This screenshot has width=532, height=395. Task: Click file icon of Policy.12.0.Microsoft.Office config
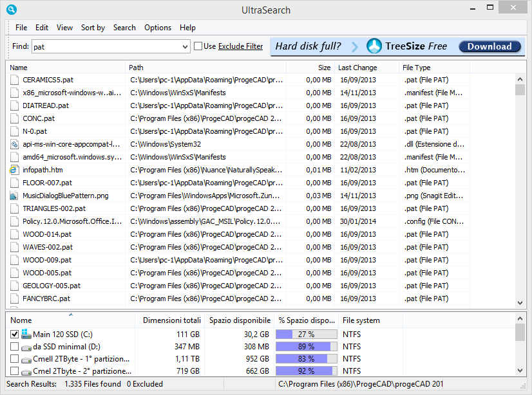(14, 221)
